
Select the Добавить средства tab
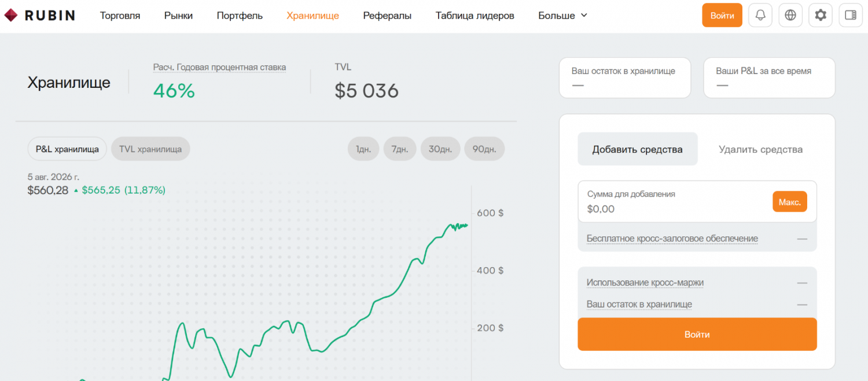pos(638,149)
